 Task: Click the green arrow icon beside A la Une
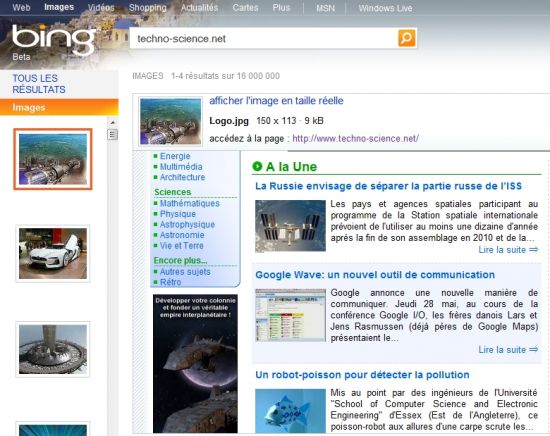[257, 166]
